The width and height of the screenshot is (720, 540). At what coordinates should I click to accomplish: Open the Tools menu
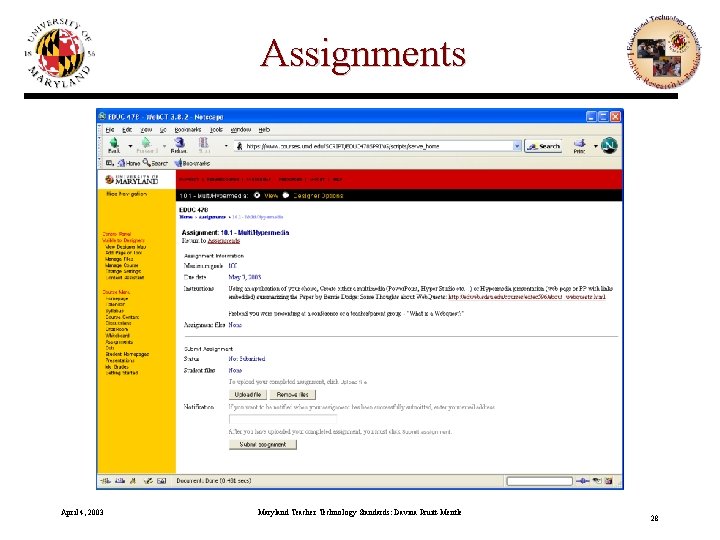pyautogui.click(x=216, y=130)
